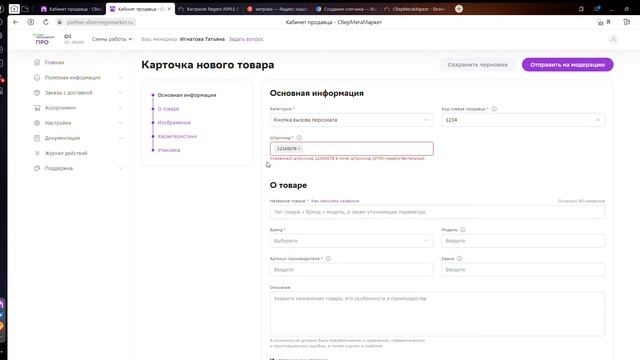Switch to the метрика Яндекс browser tab
640x360 pixels.
(x=278, y=9)
